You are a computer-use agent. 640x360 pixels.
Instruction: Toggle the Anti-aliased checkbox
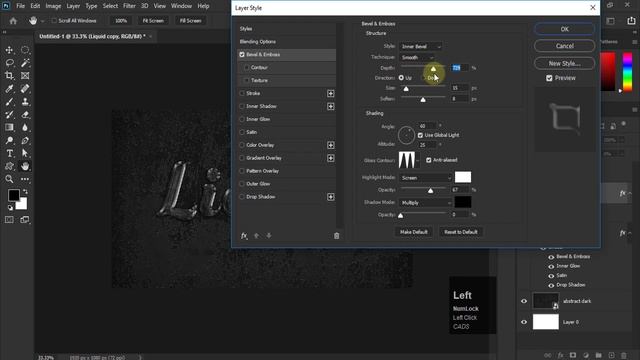pyautogui.click(x=429, y=160)
